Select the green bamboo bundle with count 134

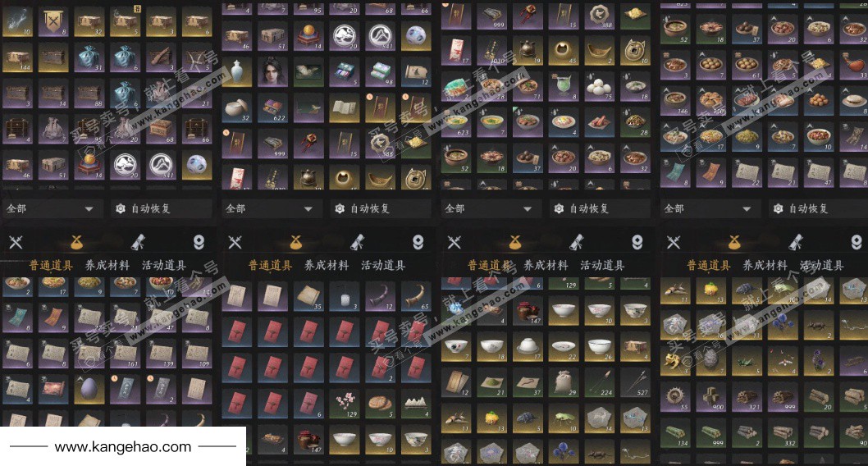pyautogui.click(x=674, y=432)
